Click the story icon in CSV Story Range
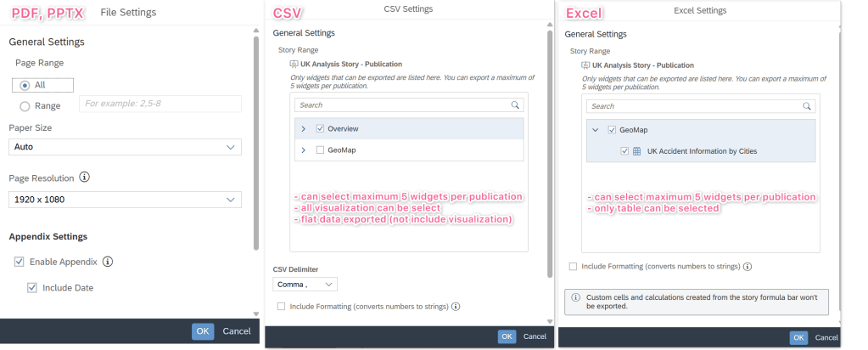The width and height of the screenshot is (868, 350). (294, 64)
